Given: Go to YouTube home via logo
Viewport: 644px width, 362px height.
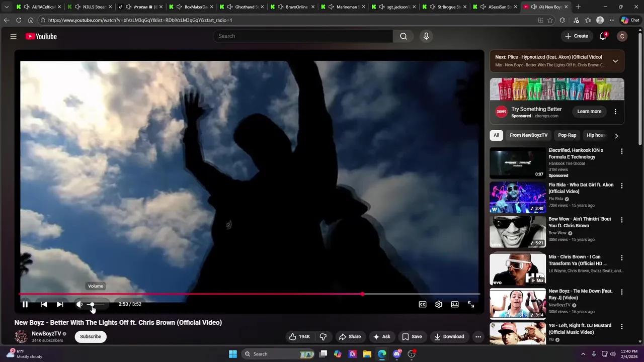Looking at the screenshot, I should (x=41, y=36).
